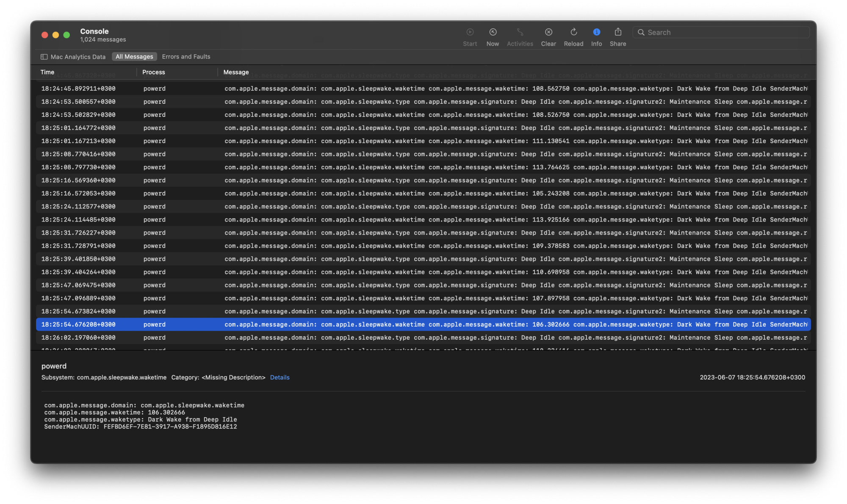Select log row 18:25:08.797730+0300
This screenshot has width=847, height=504.
(x=423, y=167)
